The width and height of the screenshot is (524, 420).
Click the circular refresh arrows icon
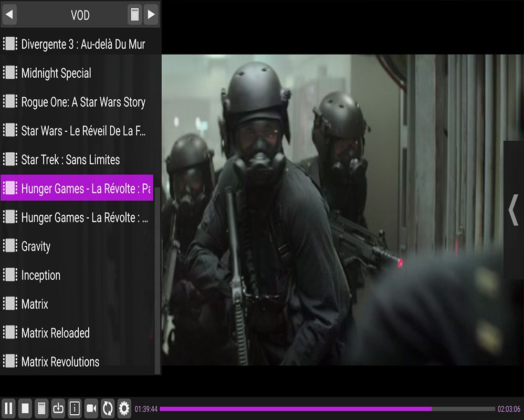[108, 408]
